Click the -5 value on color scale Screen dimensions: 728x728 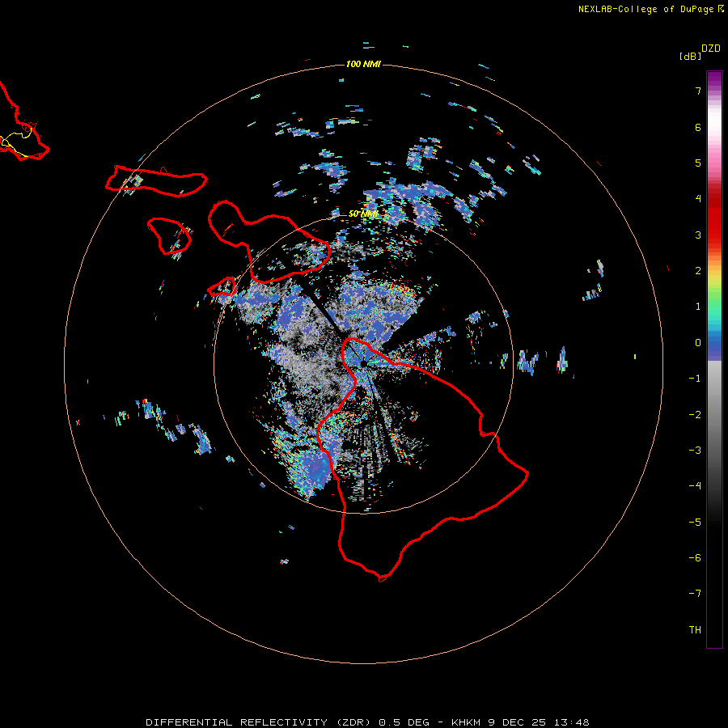pyautogui.click(x=695, y=523)
